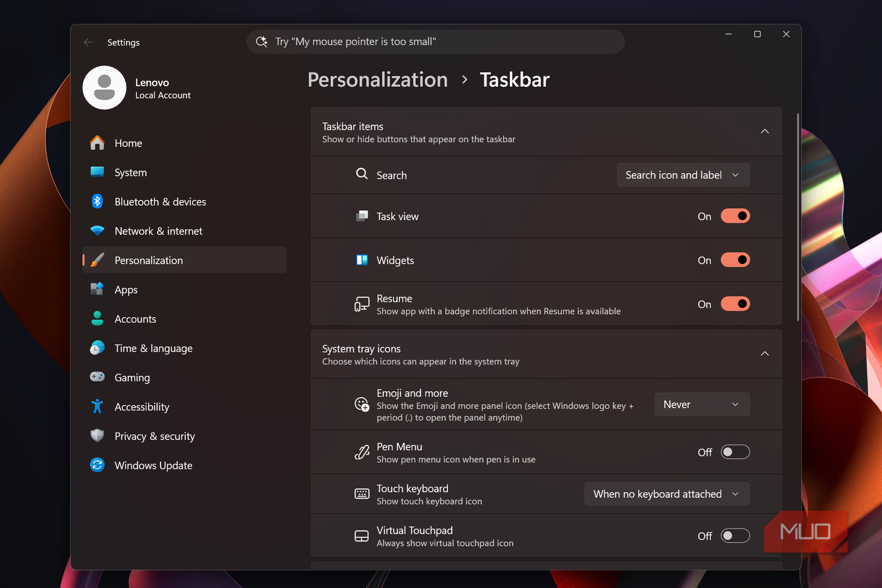Click the Touch keyboard icon

[x=362, y=494]
